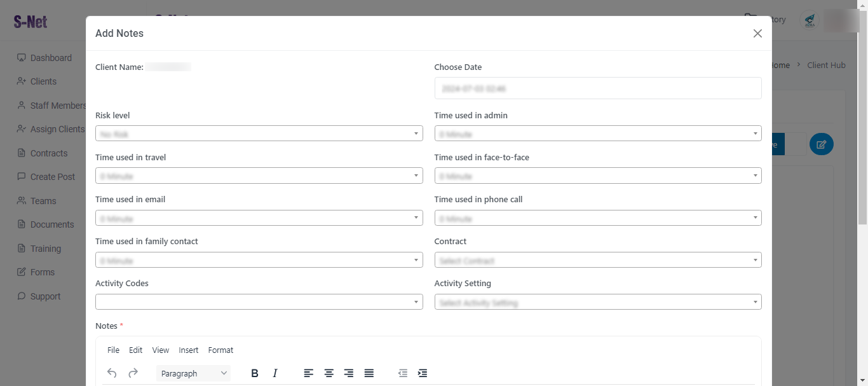Increase indent in notes editor
This screenshot has height=386, width=868.
(423, 373)
